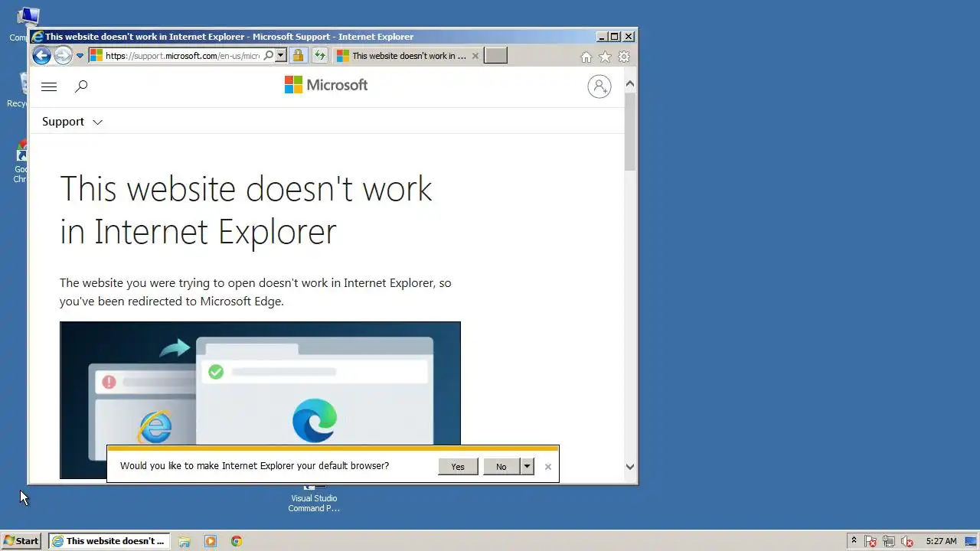Open the No button dropdown arrow
The height and width of the screenshot is (551, 980).
(527, 467)
